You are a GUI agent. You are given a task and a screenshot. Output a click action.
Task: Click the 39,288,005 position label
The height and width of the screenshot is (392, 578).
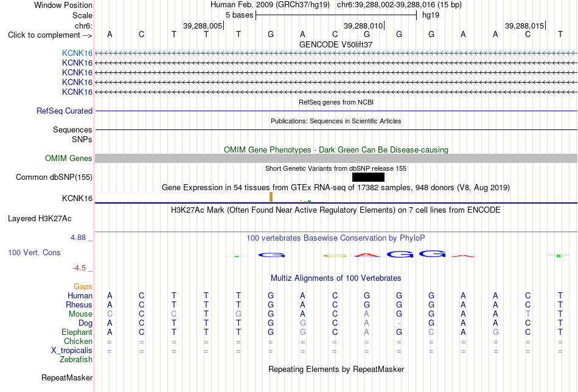pos(203,26)
